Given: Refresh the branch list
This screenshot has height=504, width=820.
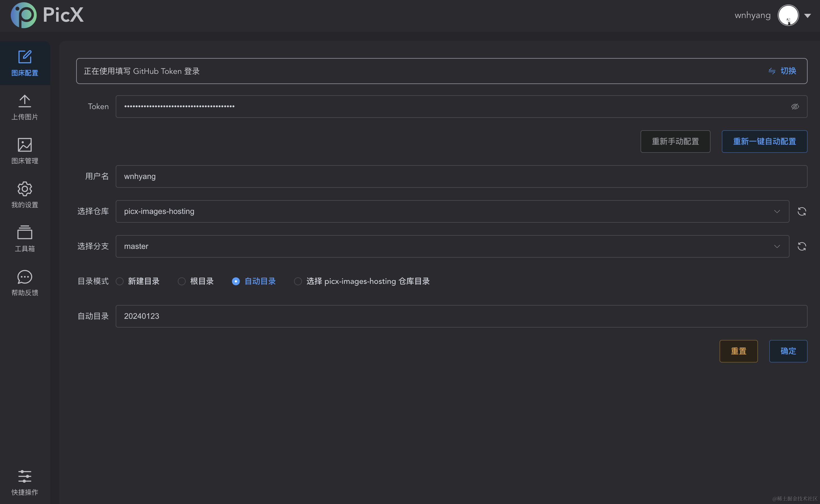Looking at the screenshot, I should [x=802, y=246].
